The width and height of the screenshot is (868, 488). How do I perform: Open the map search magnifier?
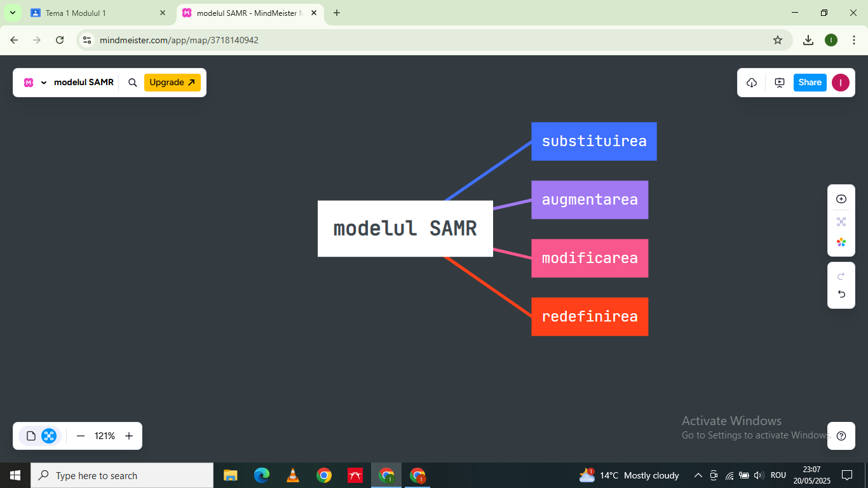pos(133,83)
